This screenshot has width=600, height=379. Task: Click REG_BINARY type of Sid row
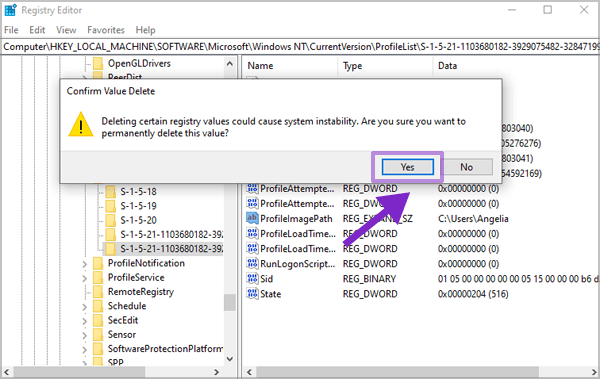[x=369, y=279]
